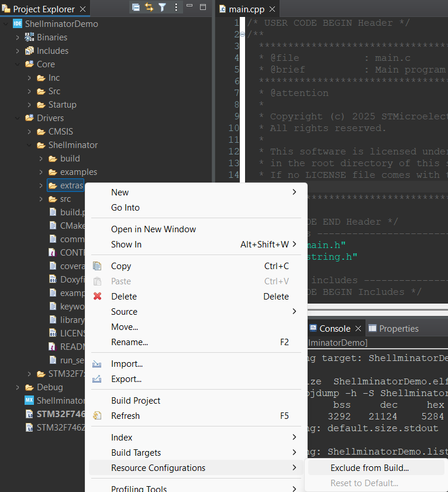Choose Go Into from context menu

(x=196, y=208)
